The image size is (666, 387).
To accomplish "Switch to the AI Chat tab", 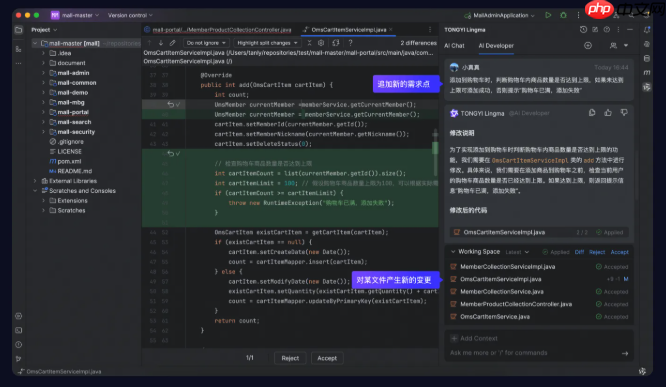I will (454, 45).
